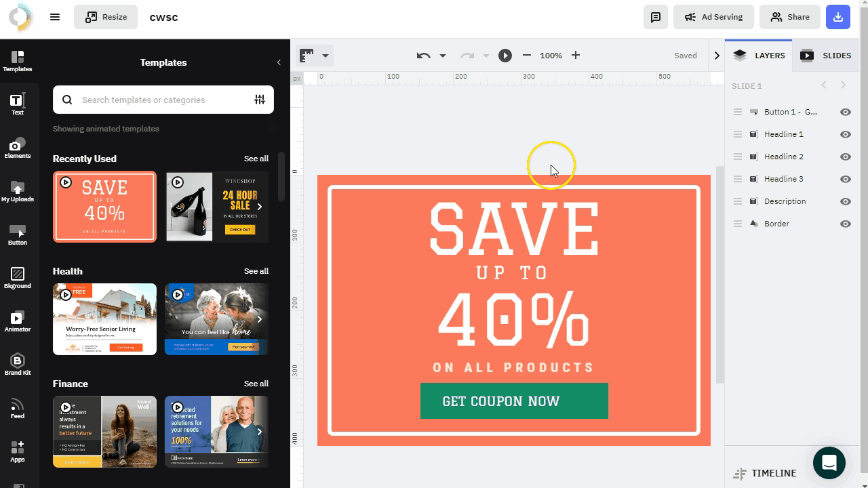This screenshot has width=868, height=488.
Task: Click the green Get Coupon Now button
Action: click(x=514, y=401)
